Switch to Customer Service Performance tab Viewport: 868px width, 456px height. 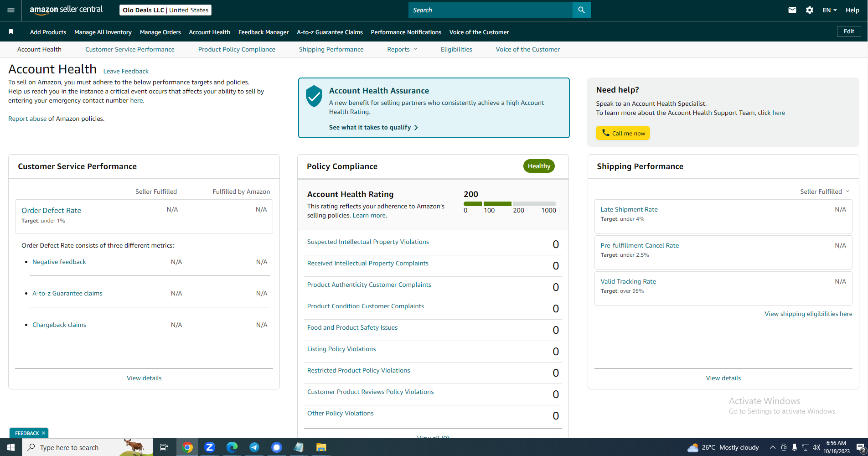pyautogui.click(x=130, y=49)
